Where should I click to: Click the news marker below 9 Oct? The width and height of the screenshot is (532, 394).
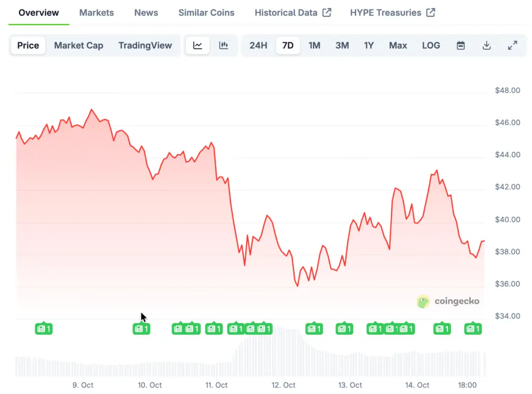[44, 329]
